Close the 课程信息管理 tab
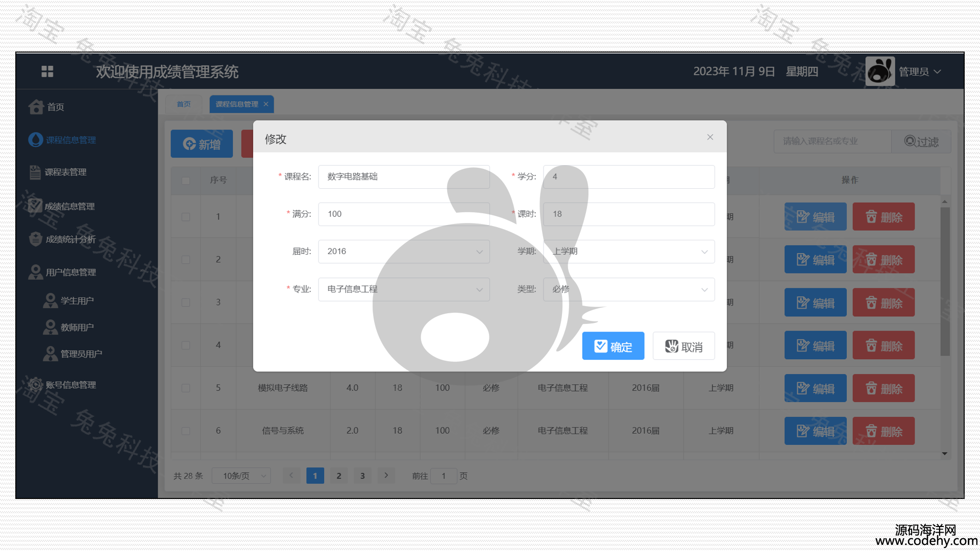 tap(266, 104)
